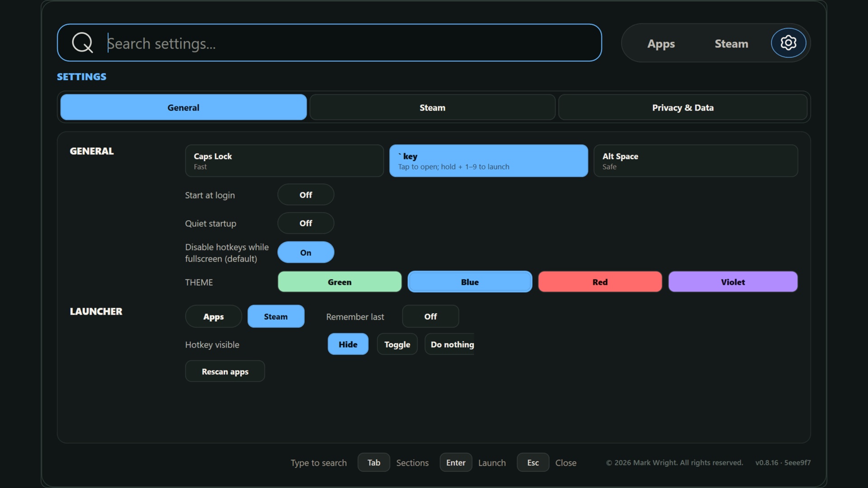
Task: Click the Enter key hint
Action: (456, 463)
